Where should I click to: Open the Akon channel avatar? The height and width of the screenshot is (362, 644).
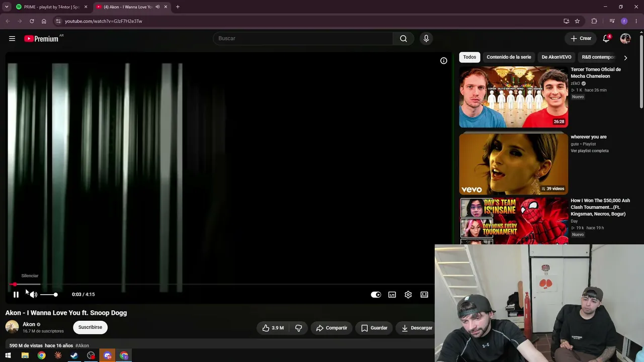(x=12, y=327)
